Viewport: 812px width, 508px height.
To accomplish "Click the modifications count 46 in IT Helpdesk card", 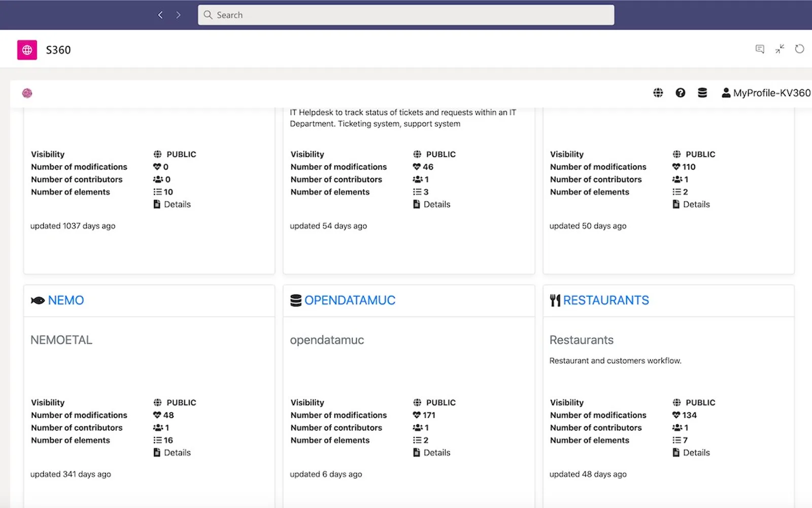I will pos(428,167).
